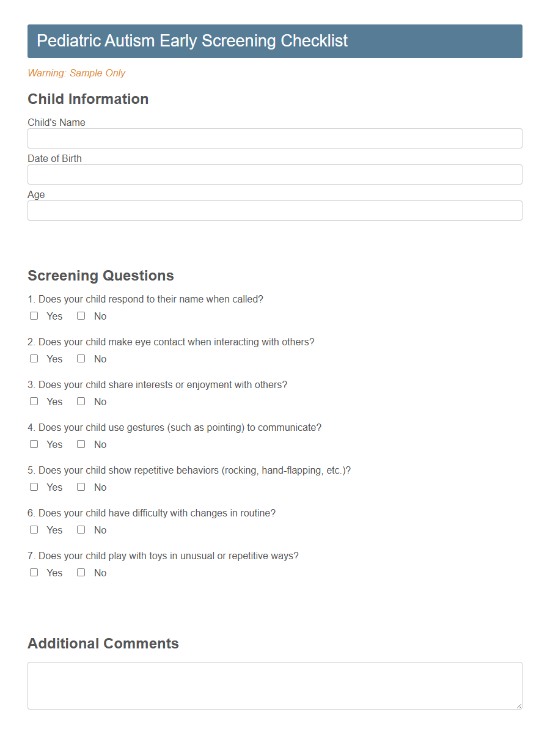Click the Date of Birth field
550x756 pixels.
tap(274, 174)
